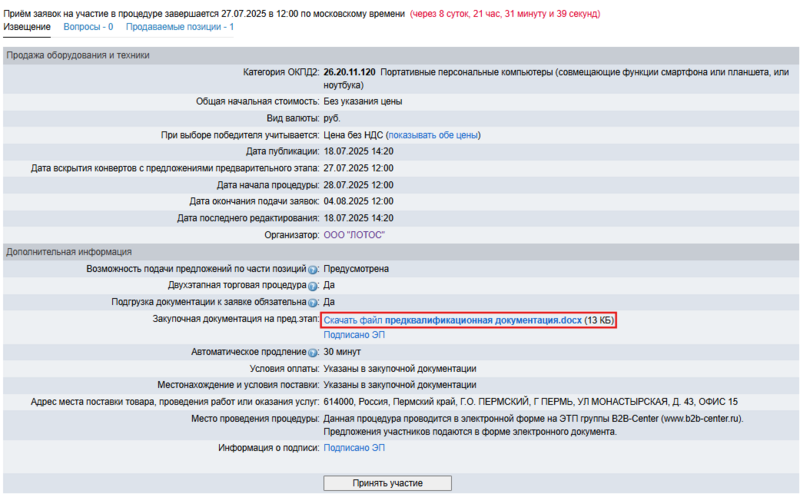Select the 'Продаваемые позиции - 1' tab
Image resolution: width=800 pixels, height=494 pixels.
(x=179, y=26)
